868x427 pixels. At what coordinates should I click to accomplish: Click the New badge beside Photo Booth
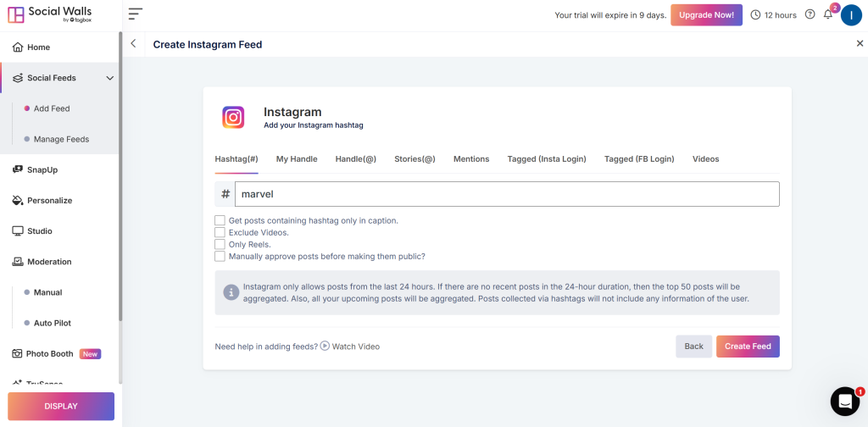point(90,354)
